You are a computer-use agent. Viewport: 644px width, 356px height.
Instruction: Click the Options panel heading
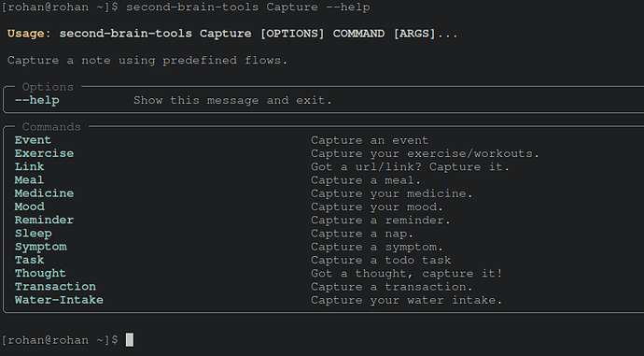[x=48, y=87]
